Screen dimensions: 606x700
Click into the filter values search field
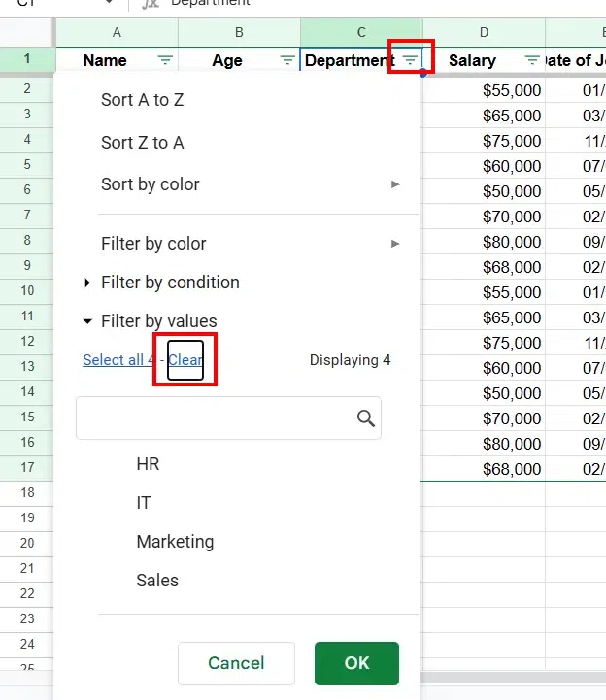coord(216,418)
